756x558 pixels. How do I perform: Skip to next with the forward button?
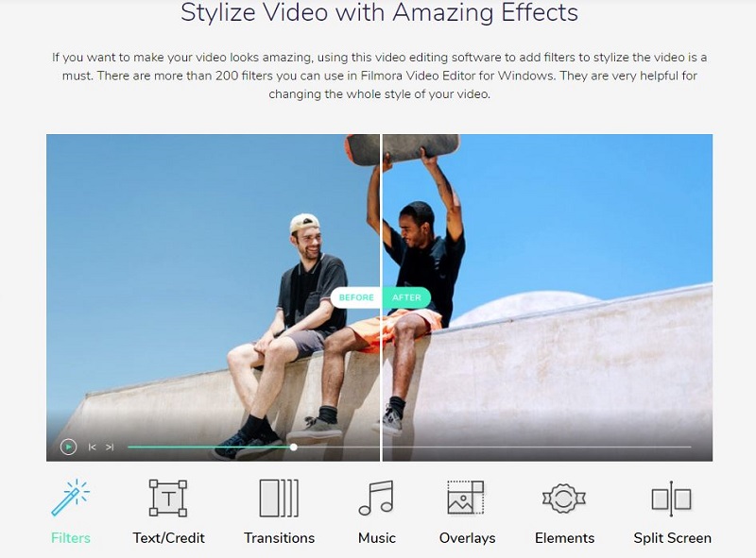110,447
